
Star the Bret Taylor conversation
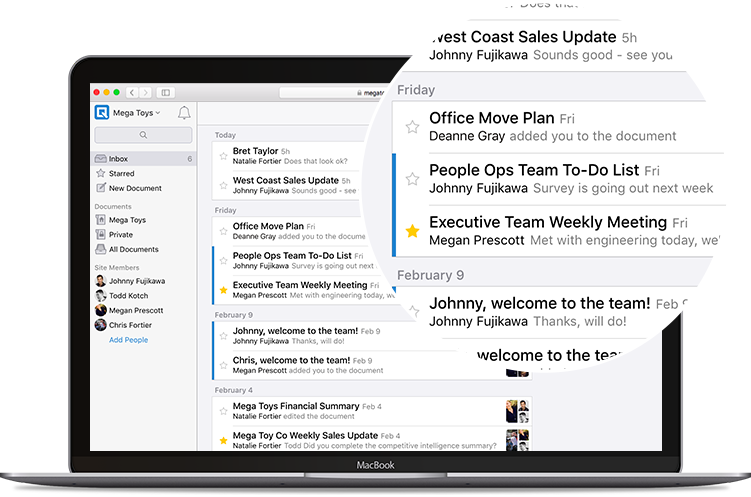point(223,156)
